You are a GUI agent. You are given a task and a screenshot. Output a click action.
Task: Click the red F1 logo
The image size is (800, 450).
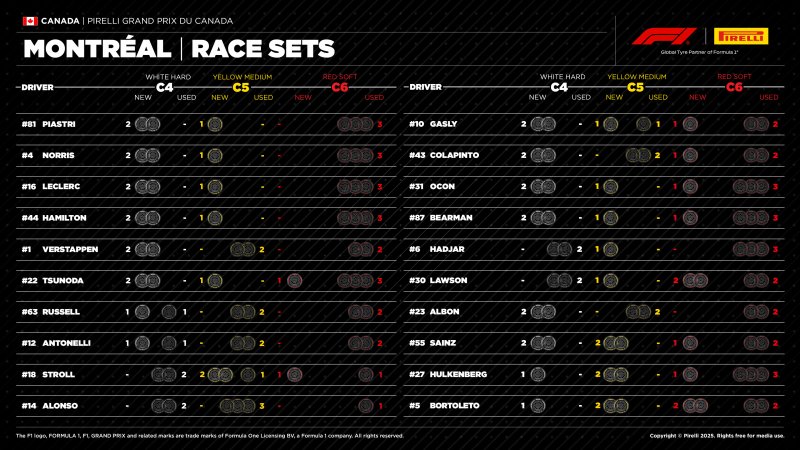[x=656, y=36]
